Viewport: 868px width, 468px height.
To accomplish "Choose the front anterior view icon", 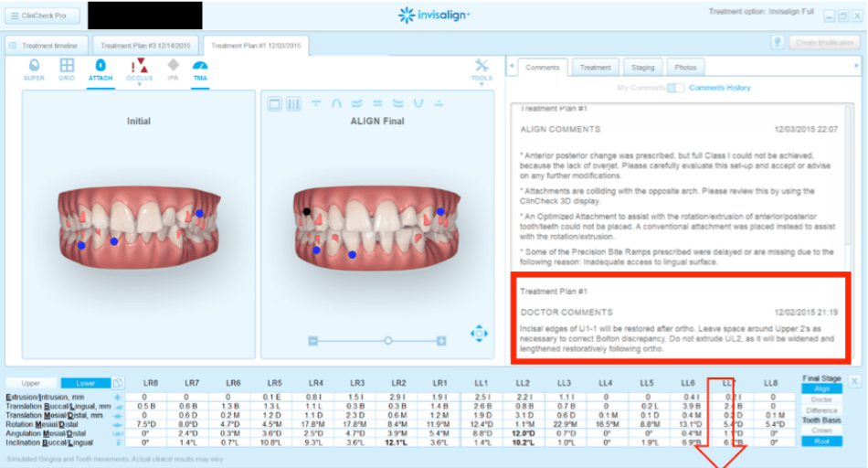I will point(377,103).
